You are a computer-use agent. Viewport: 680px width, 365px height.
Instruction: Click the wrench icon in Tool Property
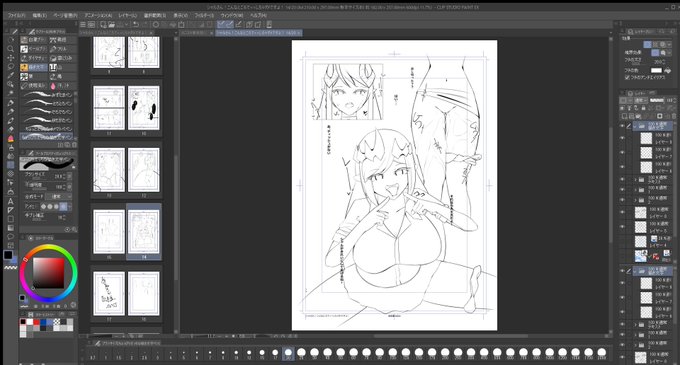(74, 229)
